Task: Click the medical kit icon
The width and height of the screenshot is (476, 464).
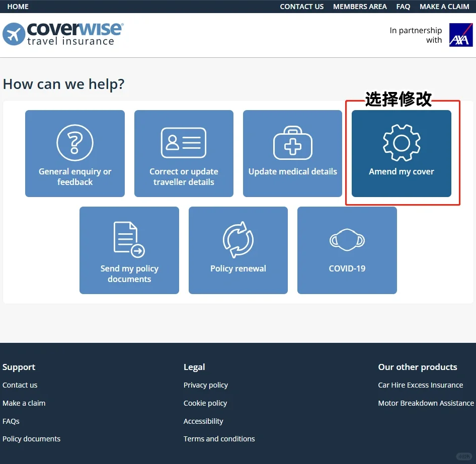Action: pos(293,143)
